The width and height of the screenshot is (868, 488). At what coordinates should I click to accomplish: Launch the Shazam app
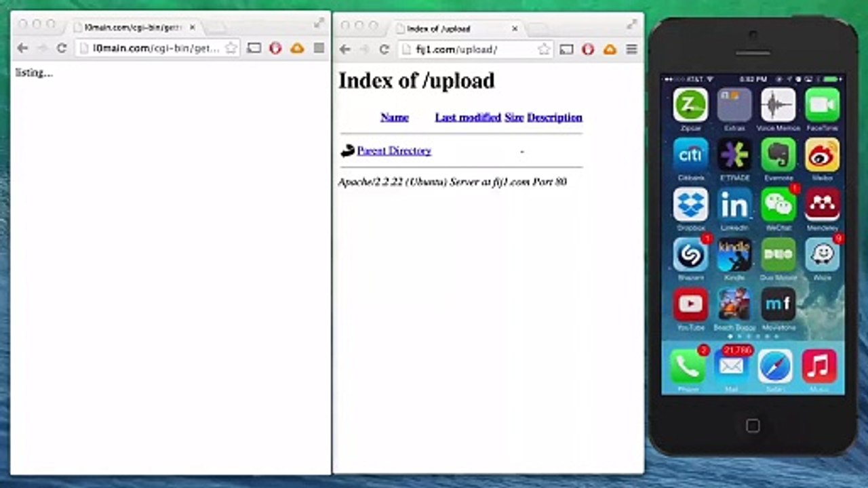click(x=690, y=255)
